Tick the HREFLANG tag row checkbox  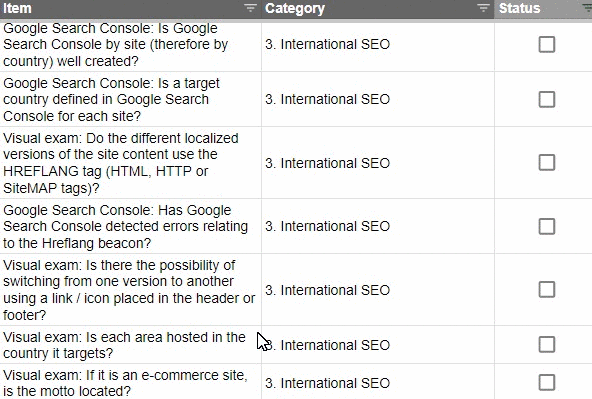[x=546, y=163]
